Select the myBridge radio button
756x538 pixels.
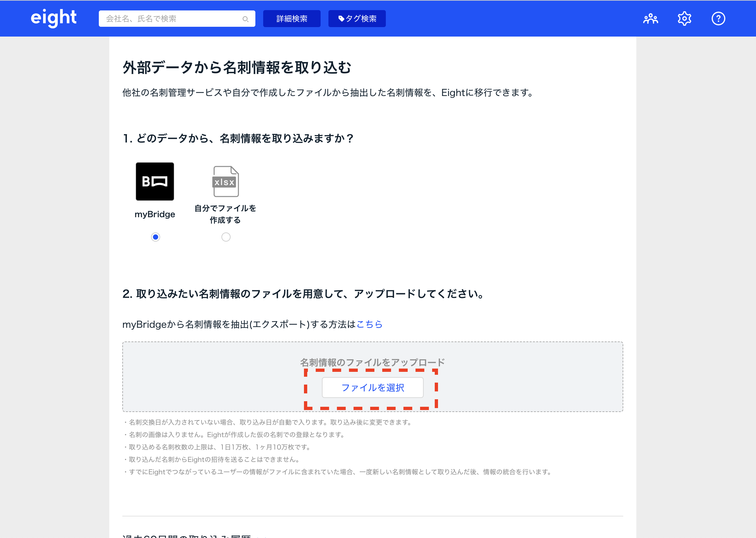point(155,237)
